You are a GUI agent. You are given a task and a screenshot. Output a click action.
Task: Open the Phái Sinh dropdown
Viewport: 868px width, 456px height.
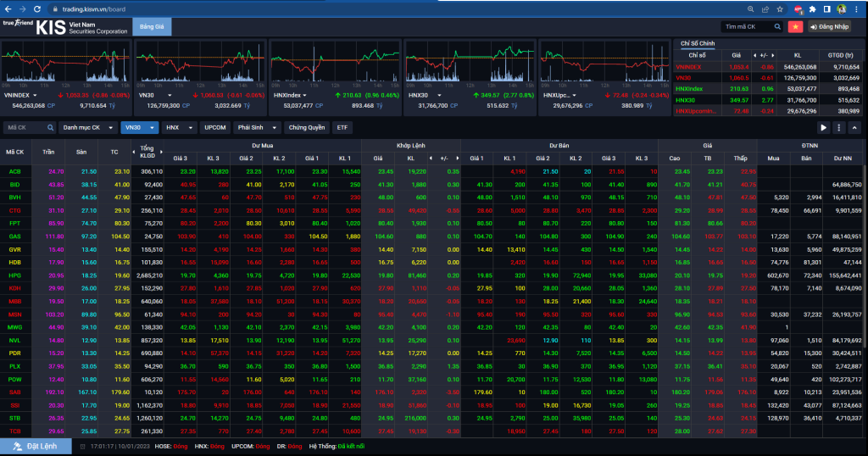[255, 127]
